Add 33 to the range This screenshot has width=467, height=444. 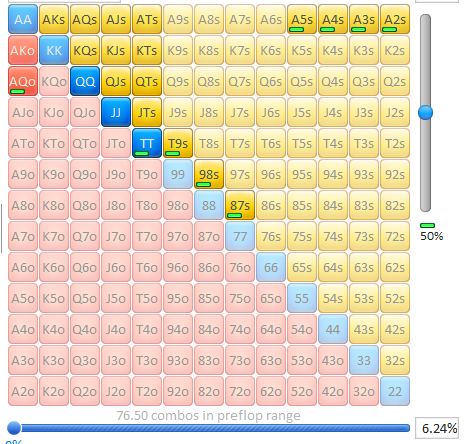(364, 360)
